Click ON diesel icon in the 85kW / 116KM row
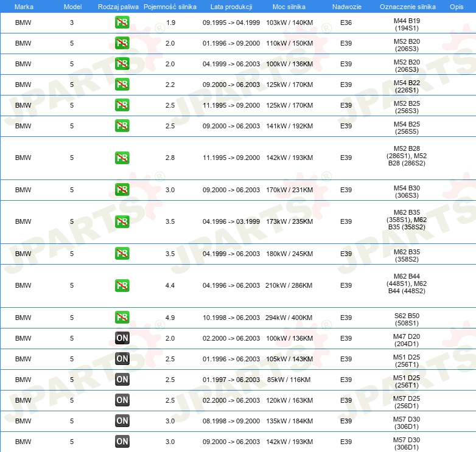Viewport: 476px width, 452px height. (122, 380)
